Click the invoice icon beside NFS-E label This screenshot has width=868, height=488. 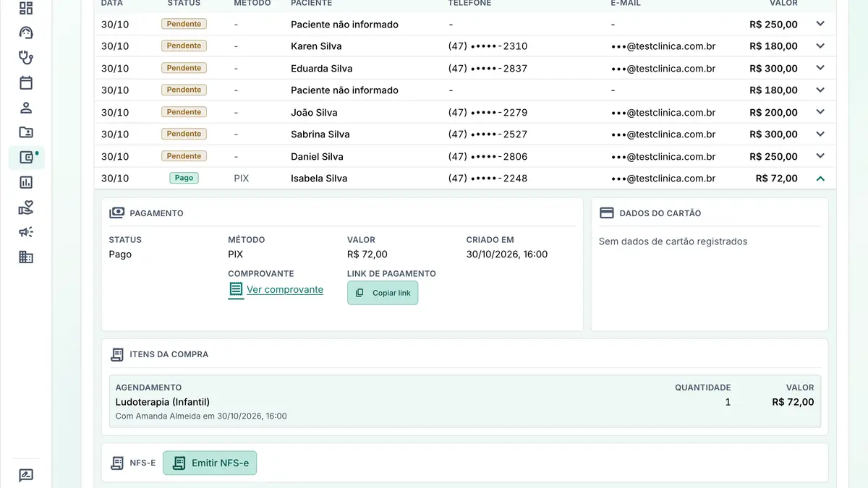(117, 463)
